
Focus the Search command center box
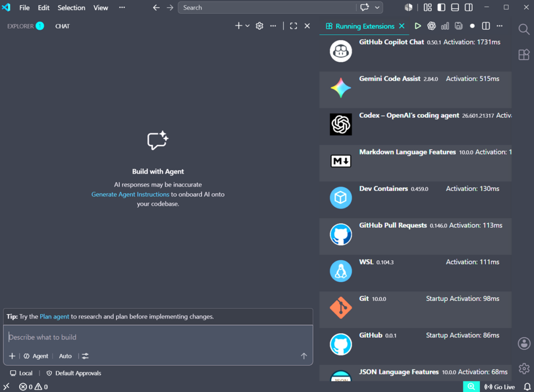click(x=266, y=7)
